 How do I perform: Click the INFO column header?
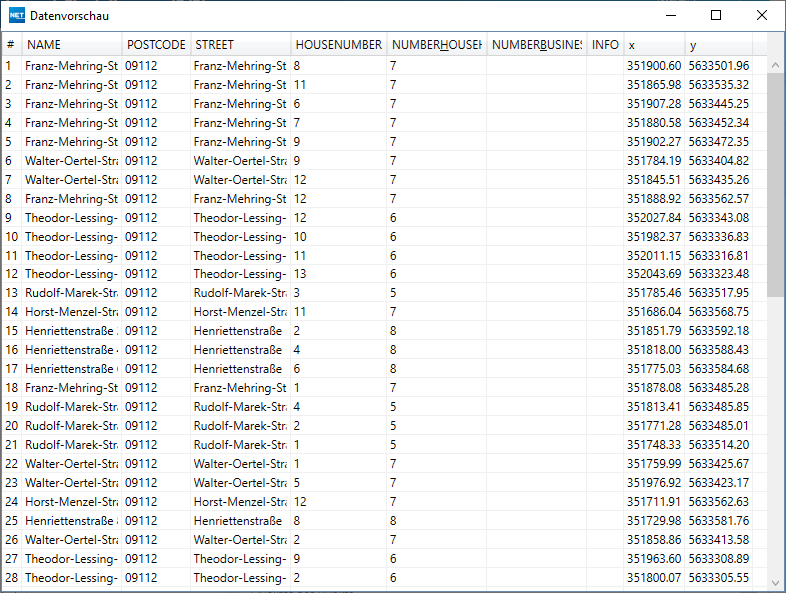tap(605, 45)
